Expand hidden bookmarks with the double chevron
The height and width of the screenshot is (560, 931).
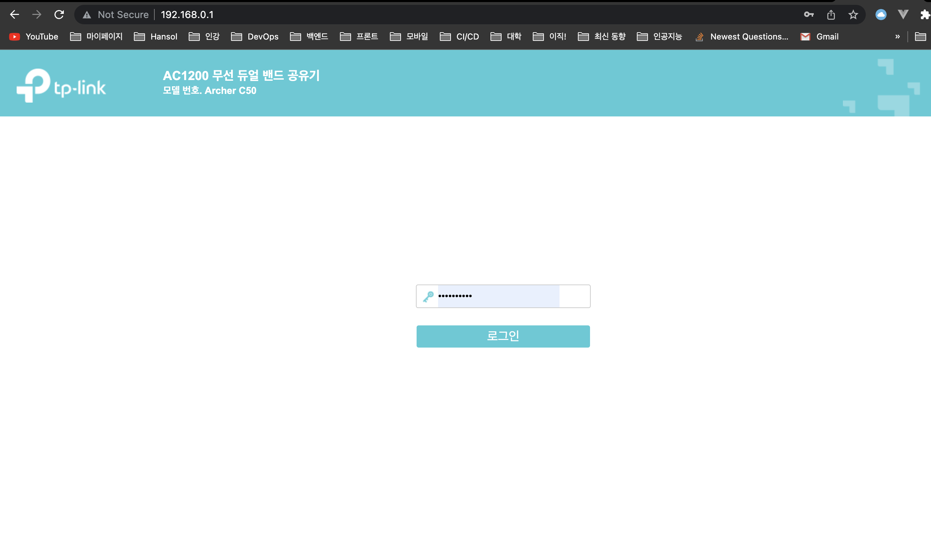coord(897,37)
